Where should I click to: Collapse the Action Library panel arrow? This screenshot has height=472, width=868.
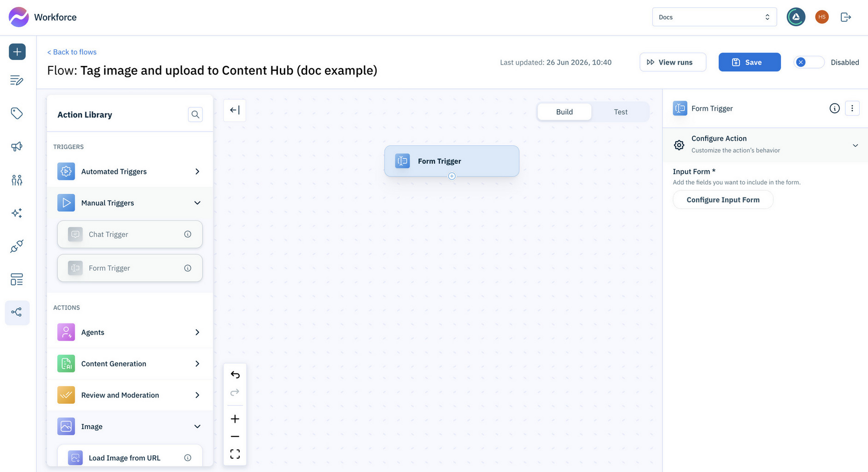tap(235, 110)
